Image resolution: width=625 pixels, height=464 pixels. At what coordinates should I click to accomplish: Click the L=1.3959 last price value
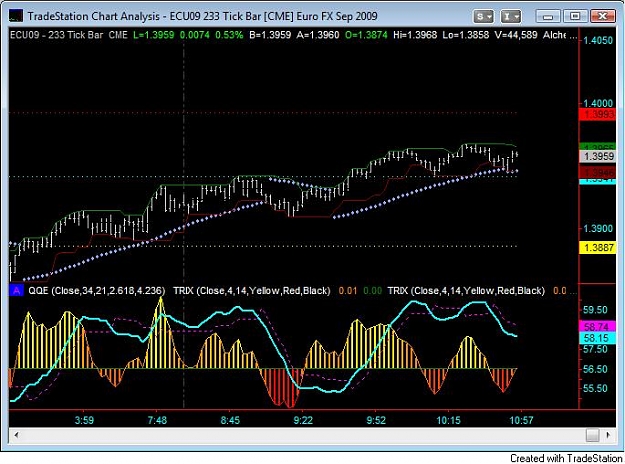(153, 35)
